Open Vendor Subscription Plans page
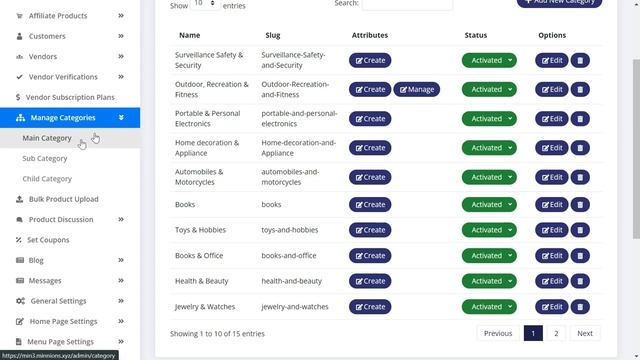 tap(70, 97)
